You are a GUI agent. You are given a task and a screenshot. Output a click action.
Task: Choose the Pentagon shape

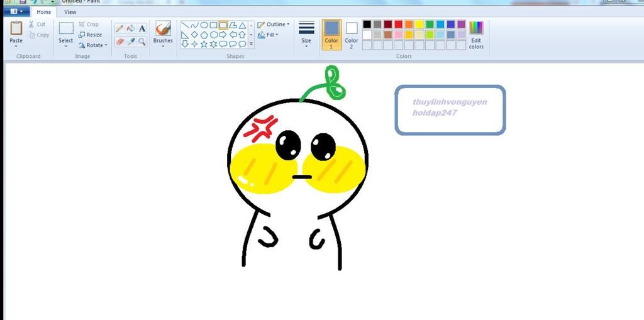click(x=204, y=35)
